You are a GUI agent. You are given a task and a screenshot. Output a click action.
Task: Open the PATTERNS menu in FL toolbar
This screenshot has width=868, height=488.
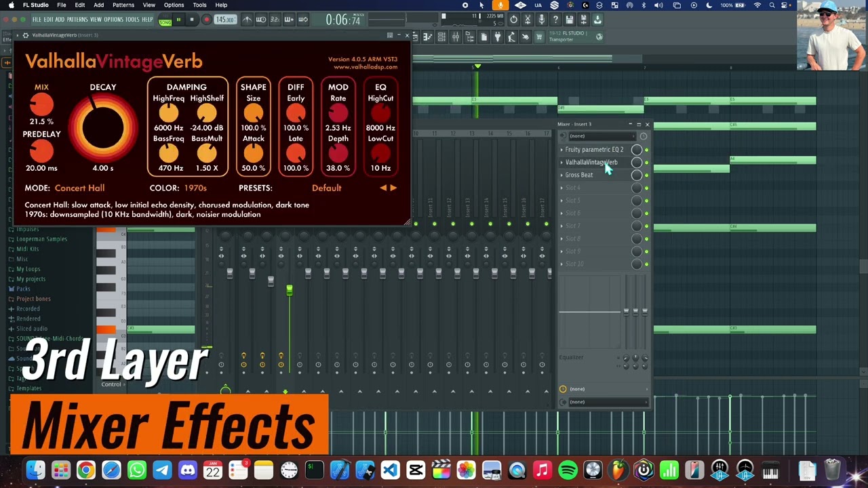tap(77, 20)
